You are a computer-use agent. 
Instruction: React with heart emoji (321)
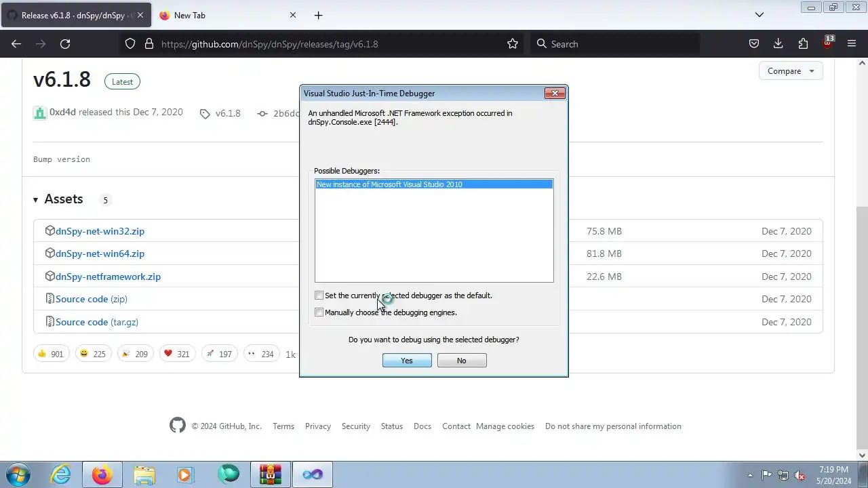(x=178, y=354)
